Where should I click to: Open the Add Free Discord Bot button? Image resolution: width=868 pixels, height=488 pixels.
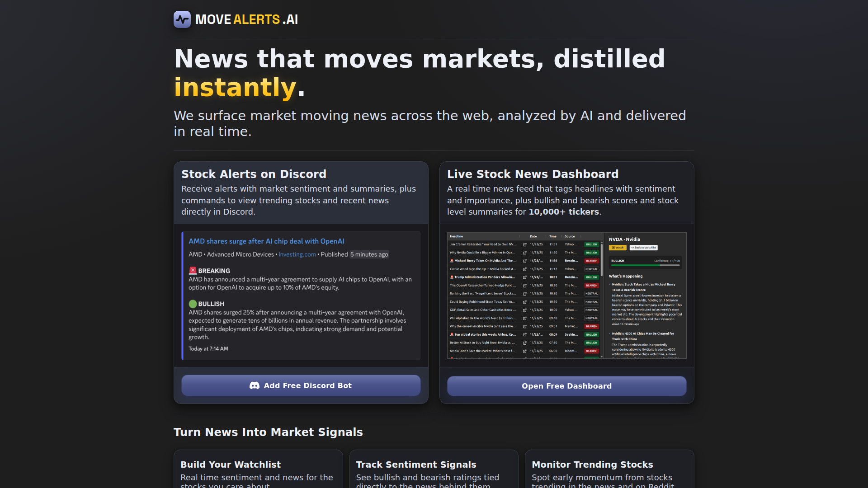point(301,385)
